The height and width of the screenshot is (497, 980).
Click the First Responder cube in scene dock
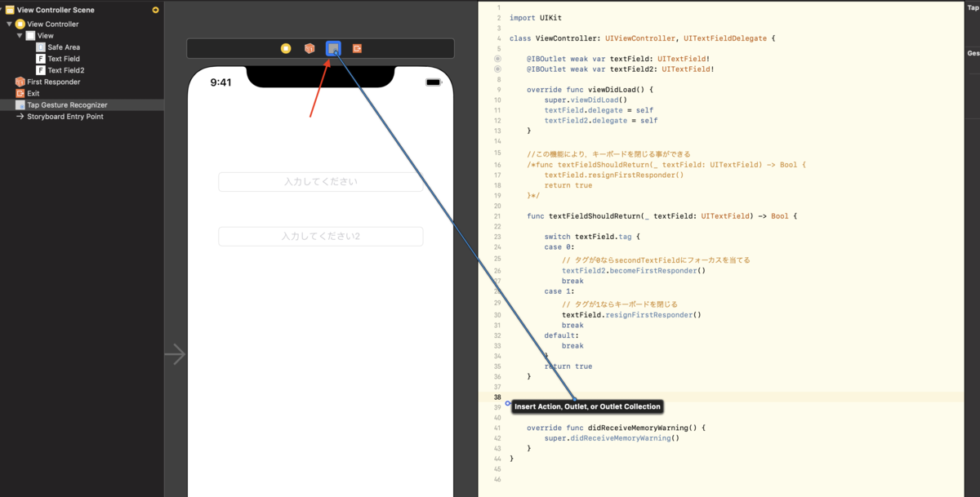(x=310, y=49)
